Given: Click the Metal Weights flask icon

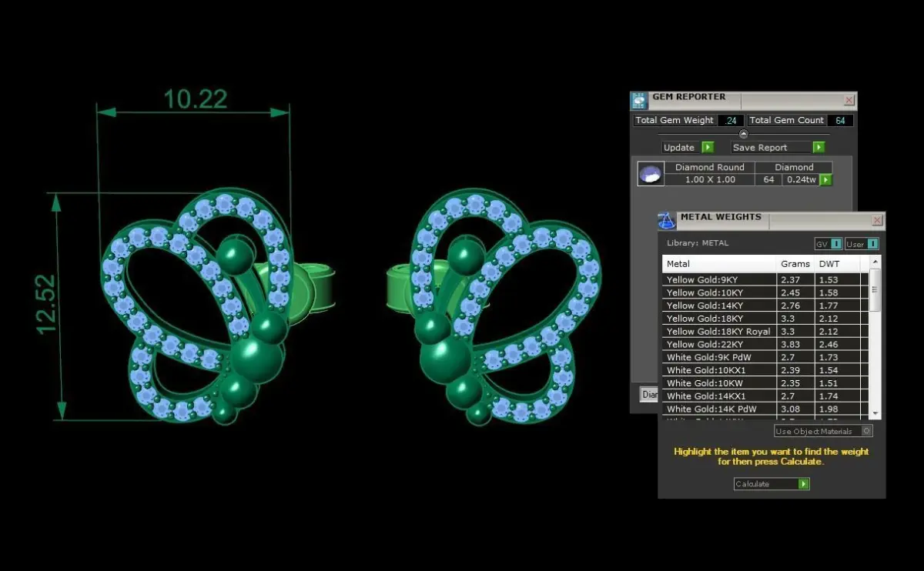Looking at the screenshot, I should tap(666, 221).
